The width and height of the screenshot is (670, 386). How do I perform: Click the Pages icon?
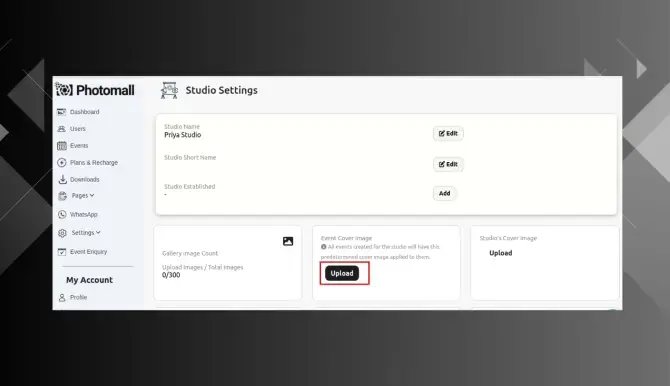click(62, 196)
